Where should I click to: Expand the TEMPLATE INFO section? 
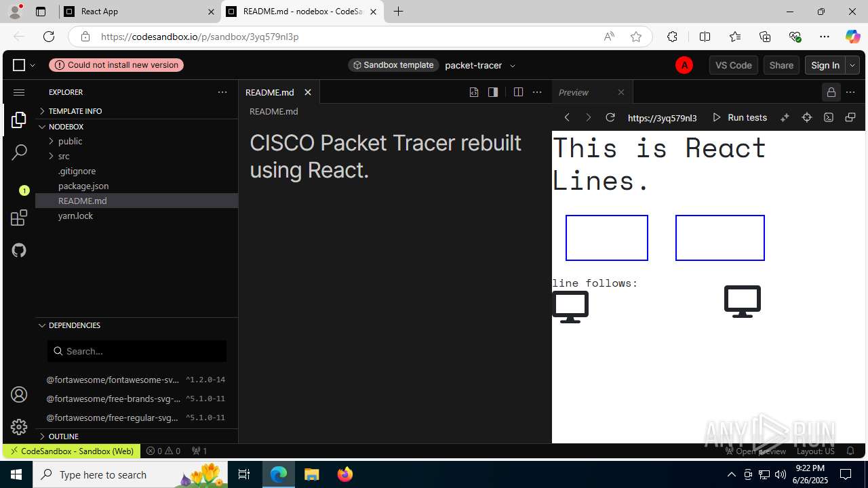pos(136,111)
